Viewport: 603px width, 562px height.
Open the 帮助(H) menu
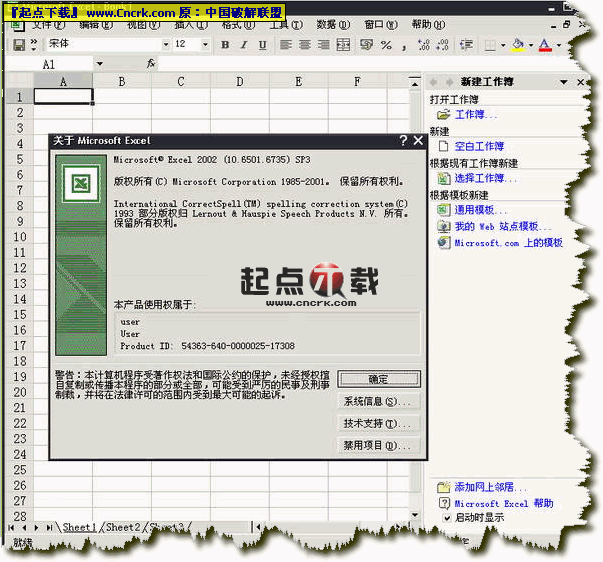pyautogui.click(x=428, y=25)
